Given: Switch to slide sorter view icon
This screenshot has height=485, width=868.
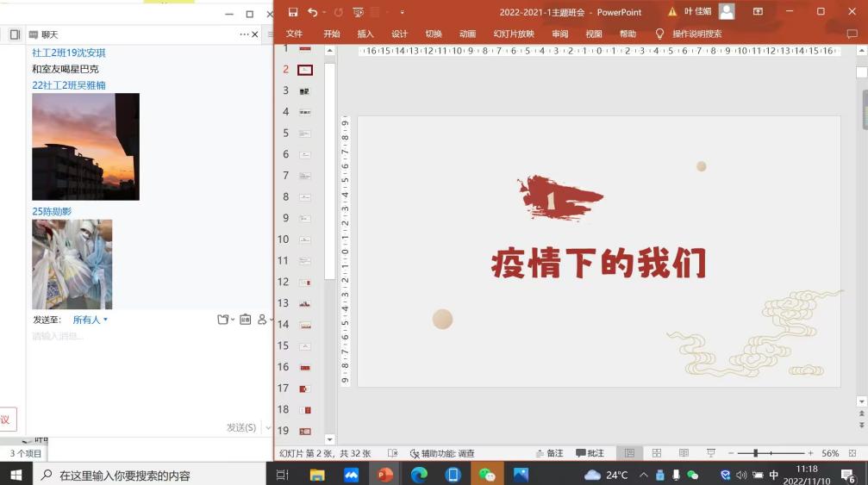Looking at the screenshot, I should tap(657, 453).
